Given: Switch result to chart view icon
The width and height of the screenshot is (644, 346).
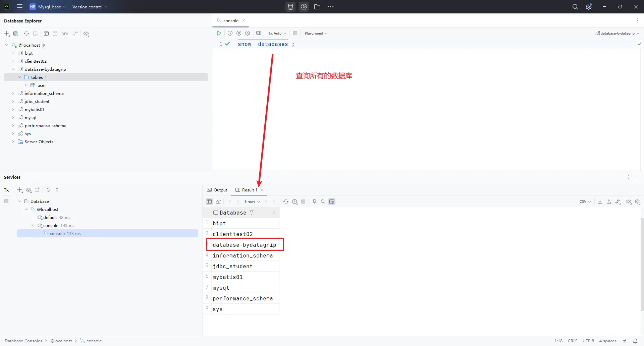Looking at the screenshot, I should click(x=218, y=201).
